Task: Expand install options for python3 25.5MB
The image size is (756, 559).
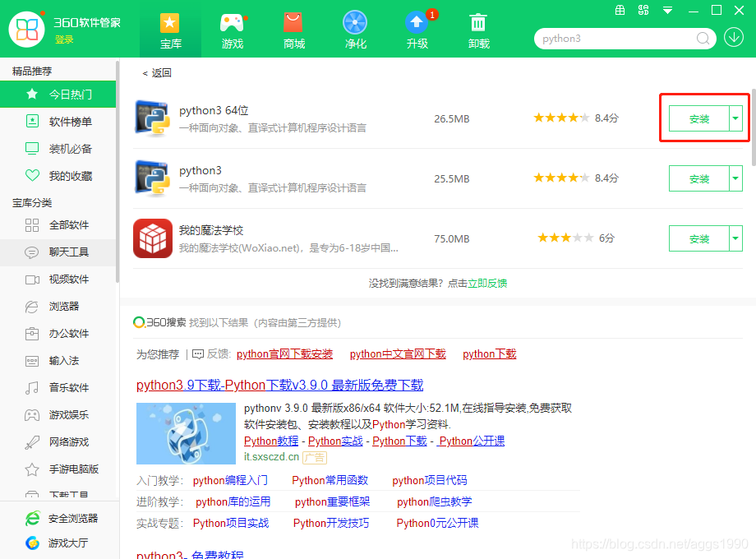Action: coord(735,178)
